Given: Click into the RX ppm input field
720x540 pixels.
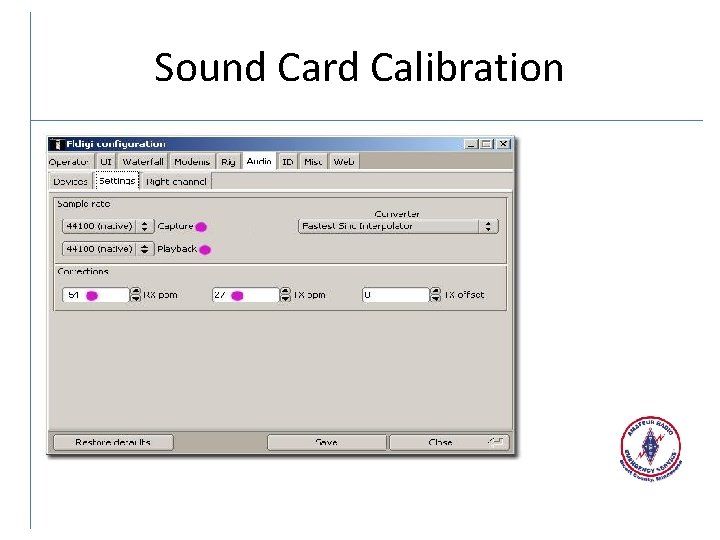Looking at the screenshot, I should click(x=96, y=295).
